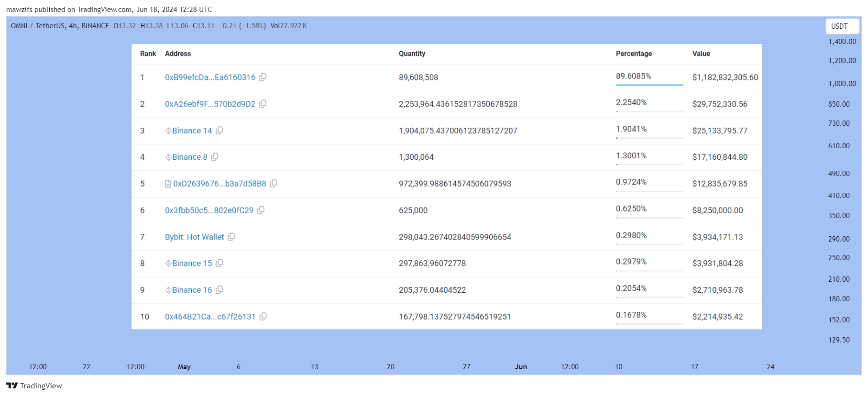Select value $2,214,935.42
The image size is (868, 396).
pyautogui.click(x=718, y=317)
